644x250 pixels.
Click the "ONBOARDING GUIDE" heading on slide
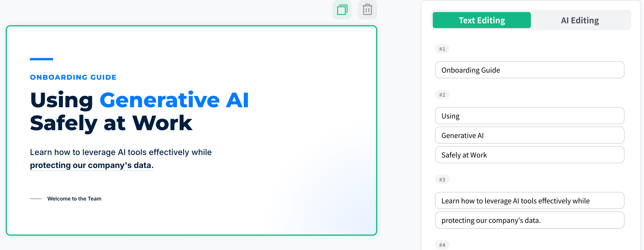(x=73, y=77)
